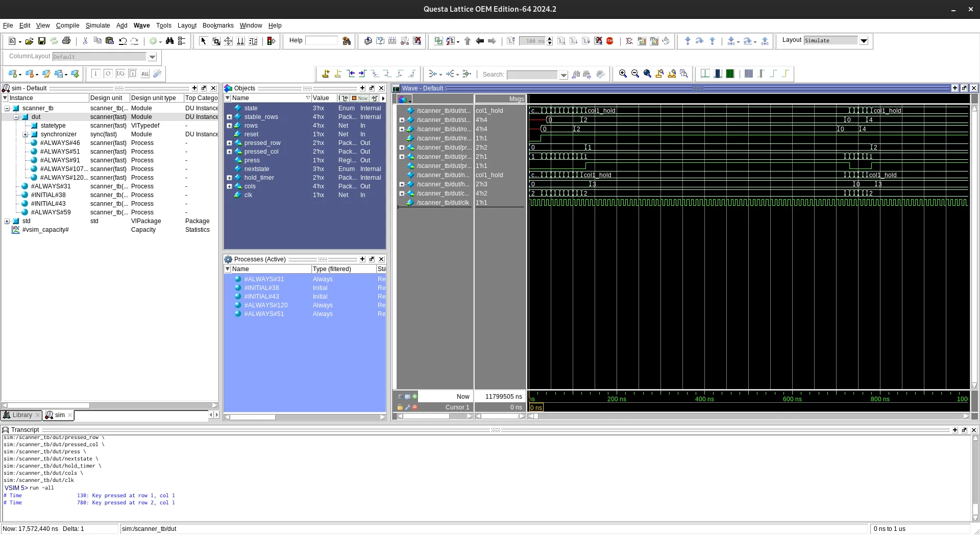Save using the Save toolbar icon
The height and width of the screenshot is (535, 980).
[42, 41]
